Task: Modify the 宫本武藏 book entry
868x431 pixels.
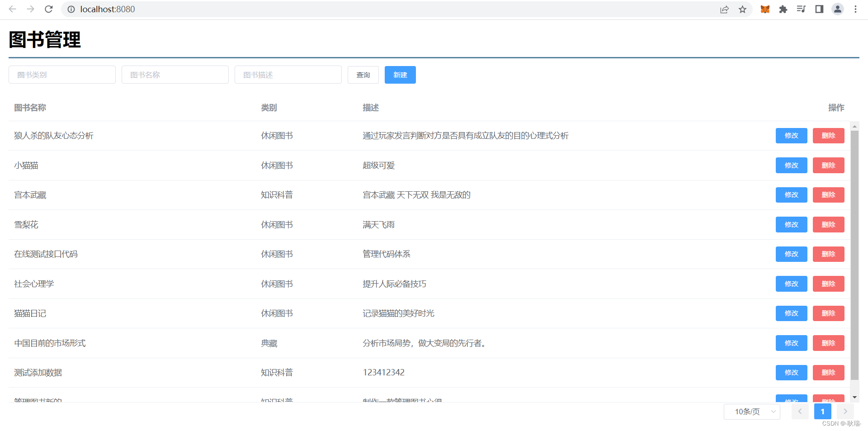Action: pos(791,195)
